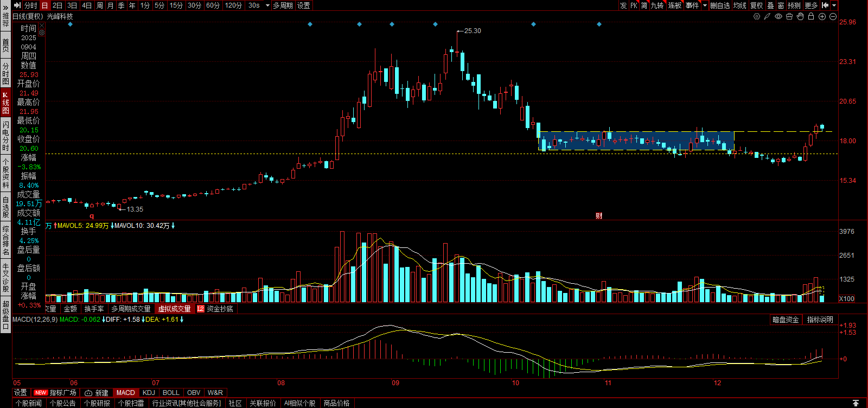868x408 pixels.
Task: Open K线图 in left sidebar
Action: click(x=5, y=103)
